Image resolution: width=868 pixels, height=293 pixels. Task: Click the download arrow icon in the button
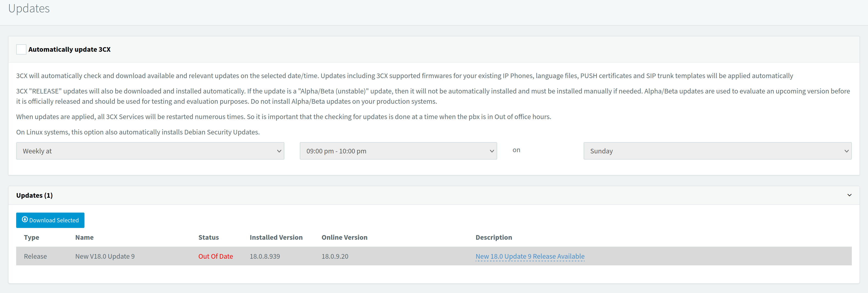click(x=25, y=220)
